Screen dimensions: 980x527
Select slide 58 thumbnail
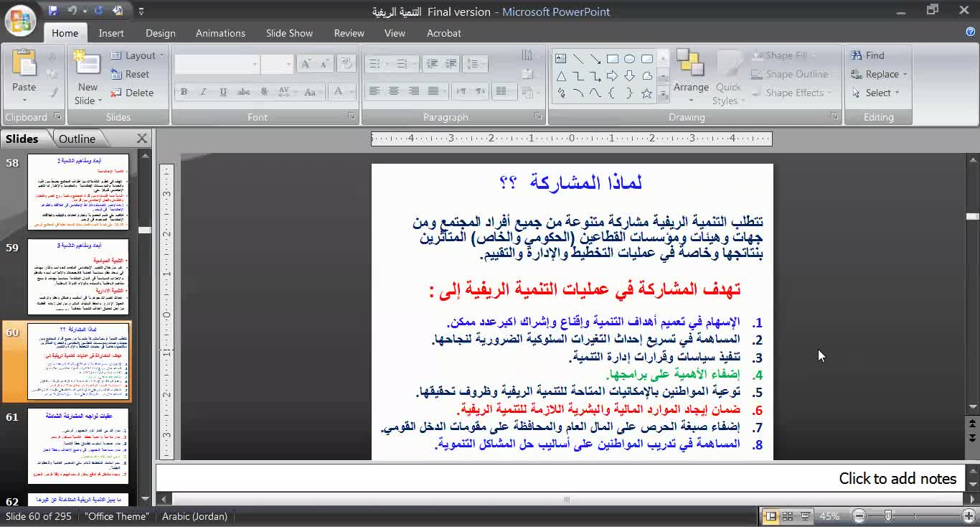[78, 192]
